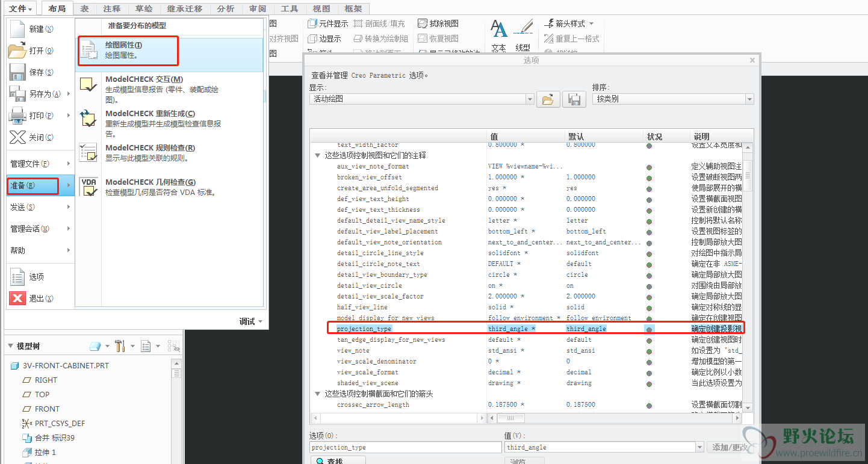Click 拭除视图 erase view tool

tap(438, 23)
